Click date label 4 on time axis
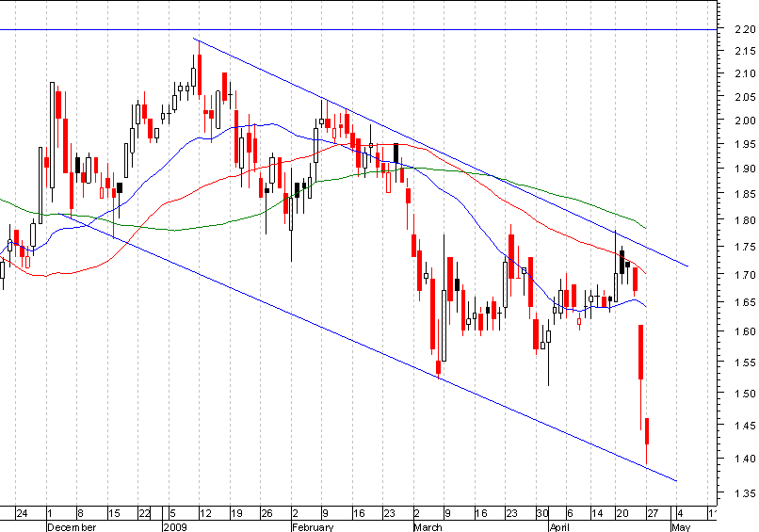Viewport: 759px width, 532px height. click(x=680, y=513)
